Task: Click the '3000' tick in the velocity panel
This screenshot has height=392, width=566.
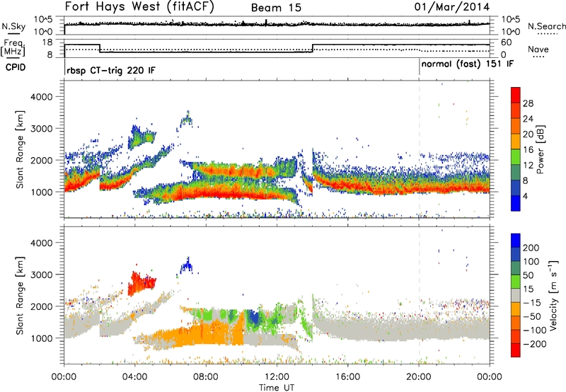Action: click(x=42, y=275)
